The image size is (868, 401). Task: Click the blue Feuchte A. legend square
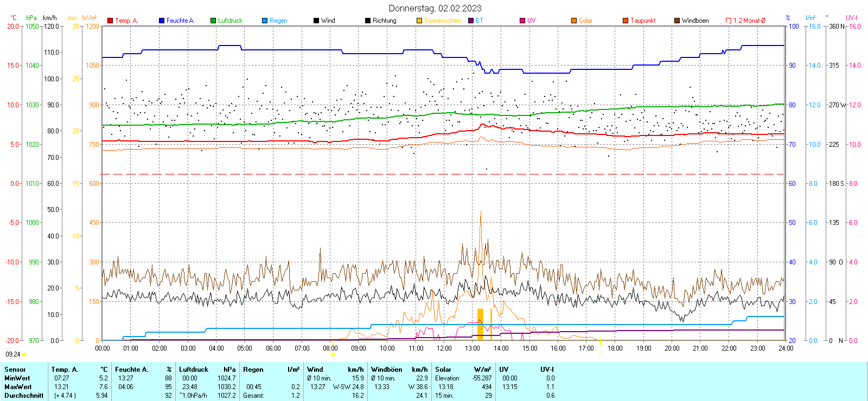click(162, 21)
